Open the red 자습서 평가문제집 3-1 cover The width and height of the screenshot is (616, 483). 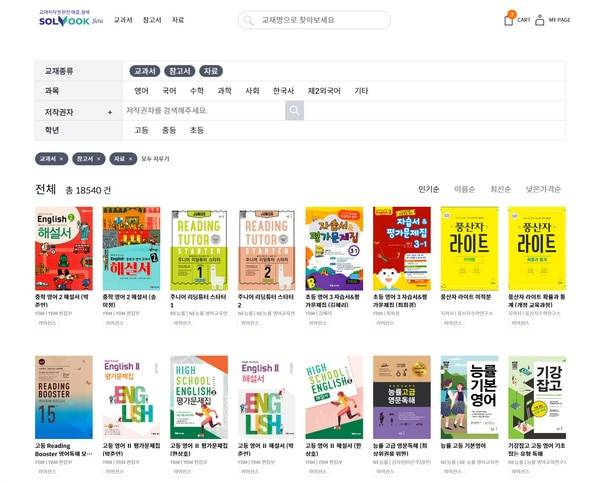pos(402,248)
